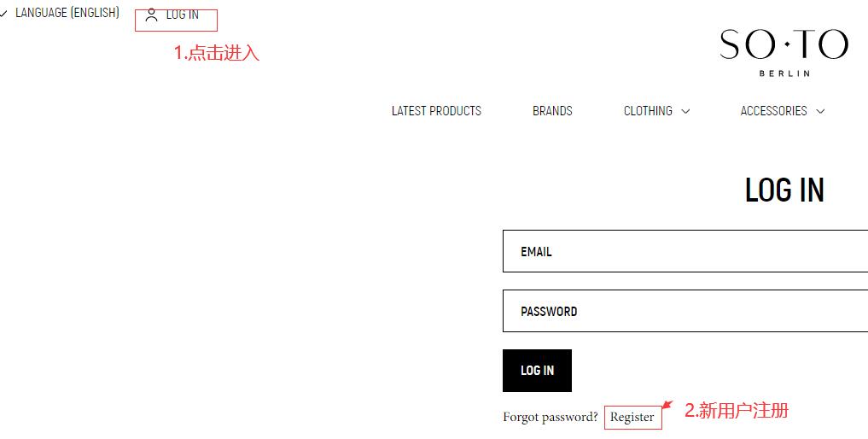The image size is (868, 439).
Task: Focus the PASSWORD input field
Action: [685, 311]
